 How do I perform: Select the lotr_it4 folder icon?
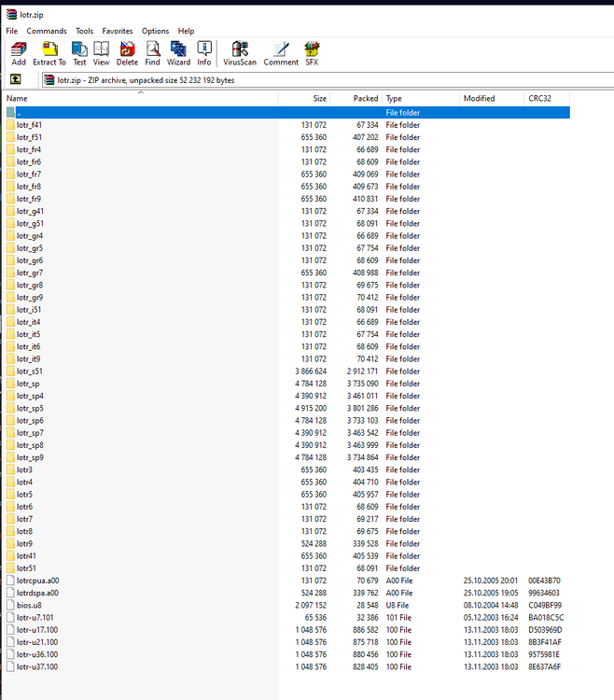pyautogui.click(x=10, y=322)
